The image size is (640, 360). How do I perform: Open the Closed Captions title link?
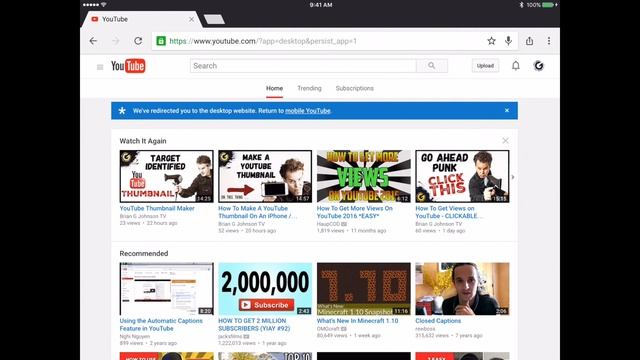438,321
